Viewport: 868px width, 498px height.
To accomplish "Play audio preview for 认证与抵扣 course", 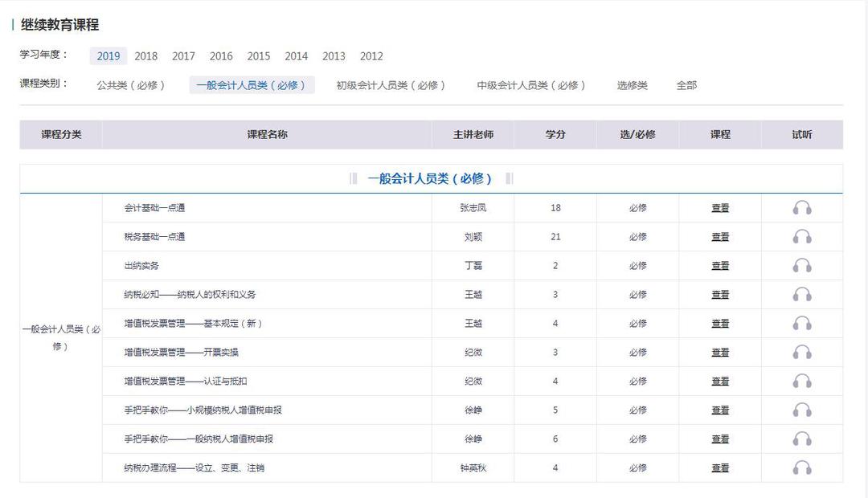I will pos(802,382).
